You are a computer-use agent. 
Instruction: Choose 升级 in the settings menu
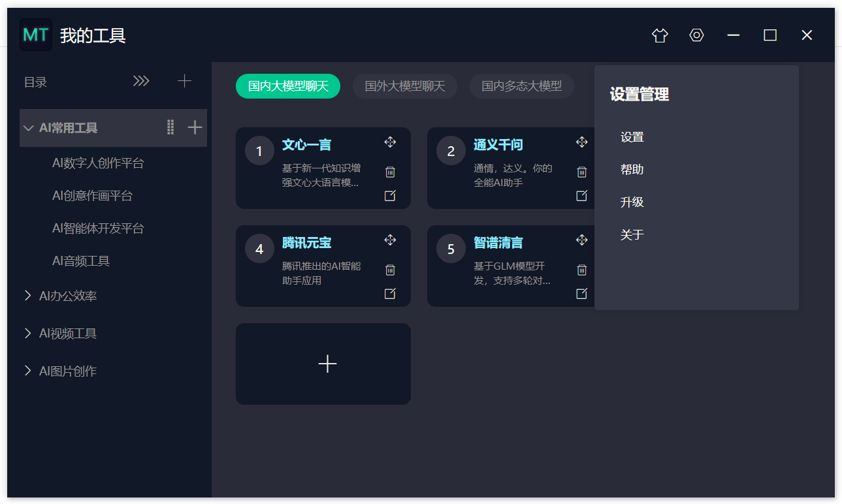tap(632, 202)
